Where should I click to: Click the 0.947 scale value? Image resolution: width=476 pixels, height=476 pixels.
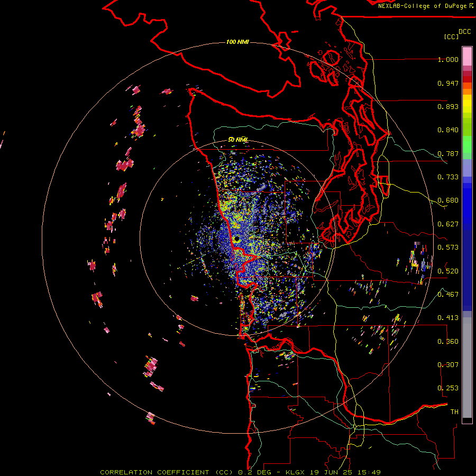[448, 83]
